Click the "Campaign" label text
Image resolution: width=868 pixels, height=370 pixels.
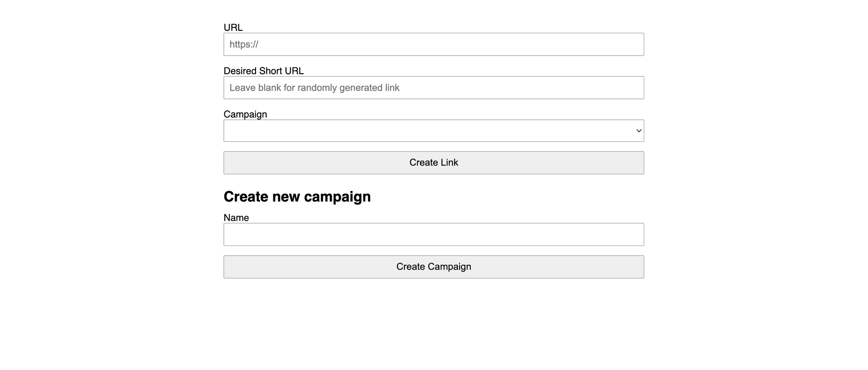[x=245, y=114]
